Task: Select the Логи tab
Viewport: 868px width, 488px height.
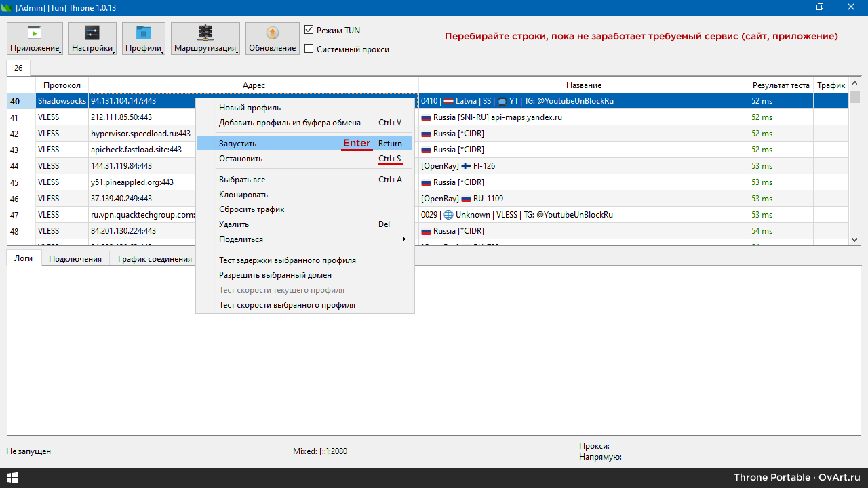Action: click(x=24, y=259)
